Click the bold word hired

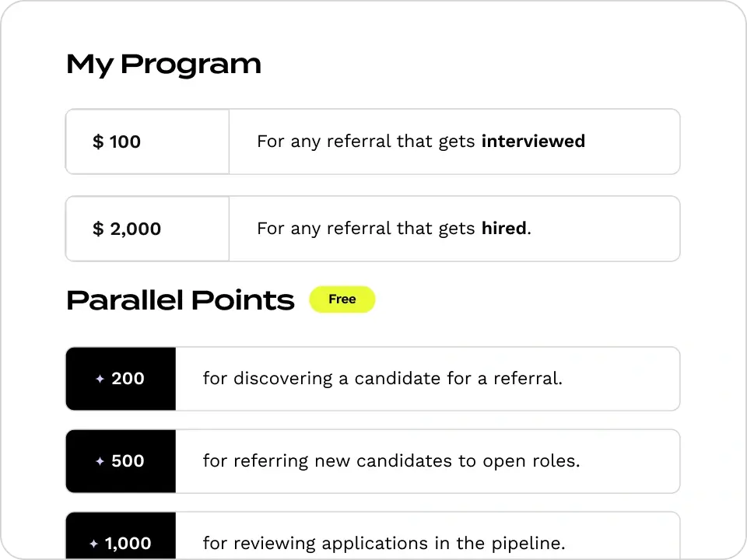pyautogui.click(x=504, y=229)
